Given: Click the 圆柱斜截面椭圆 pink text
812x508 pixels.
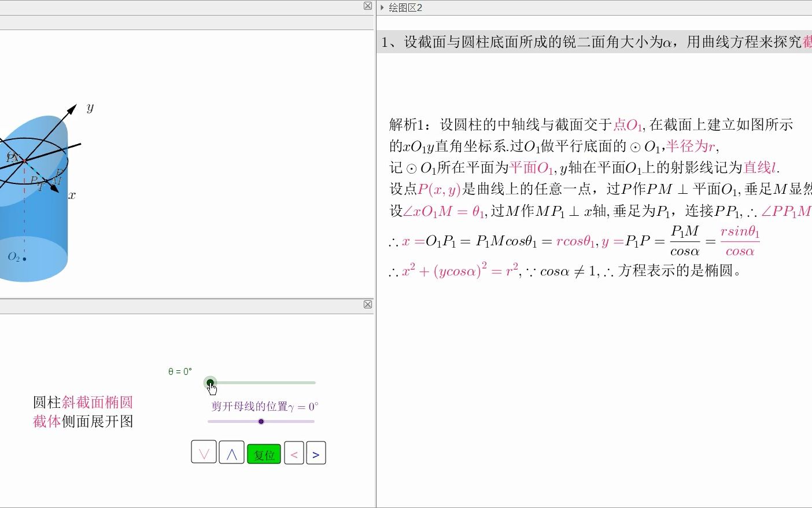Looking at the screenshot, I should [83, 402].
